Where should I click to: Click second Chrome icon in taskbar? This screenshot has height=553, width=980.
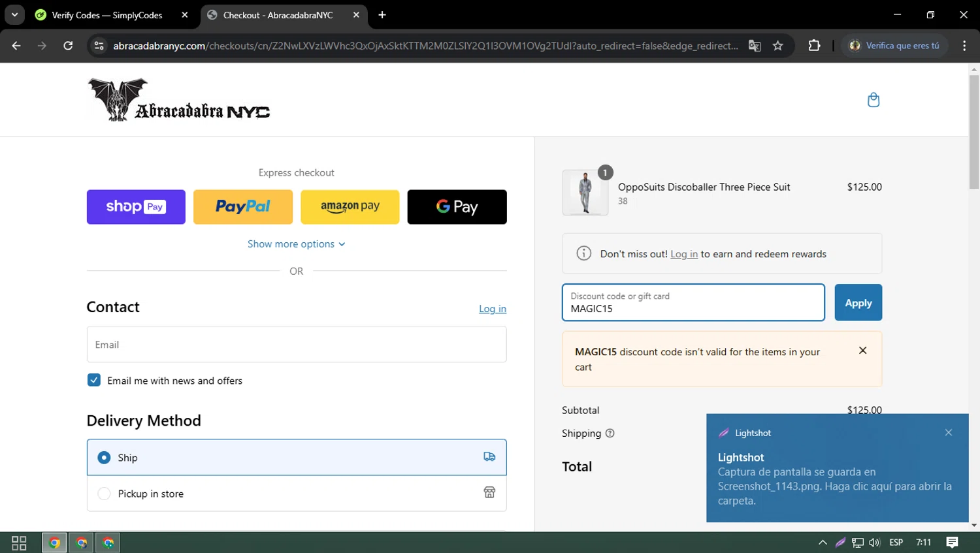click(82, 543)
